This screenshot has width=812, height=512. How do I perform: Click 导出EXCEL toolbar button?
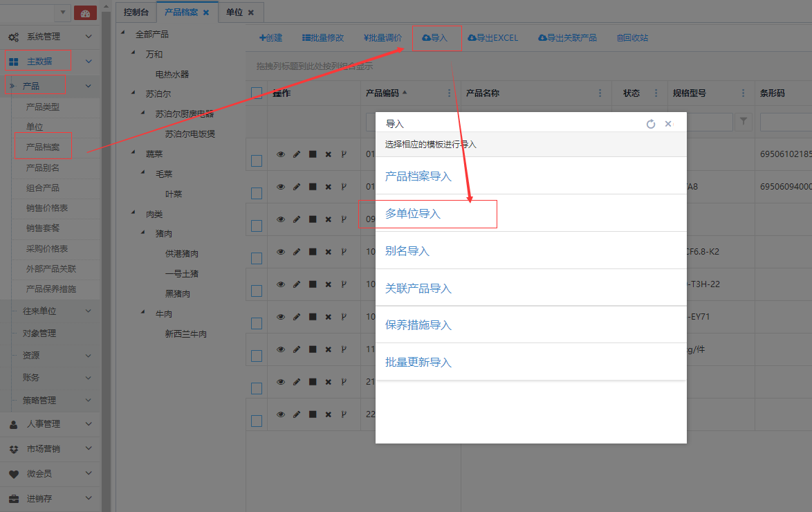pyautogui.click(x=492, y=38)
